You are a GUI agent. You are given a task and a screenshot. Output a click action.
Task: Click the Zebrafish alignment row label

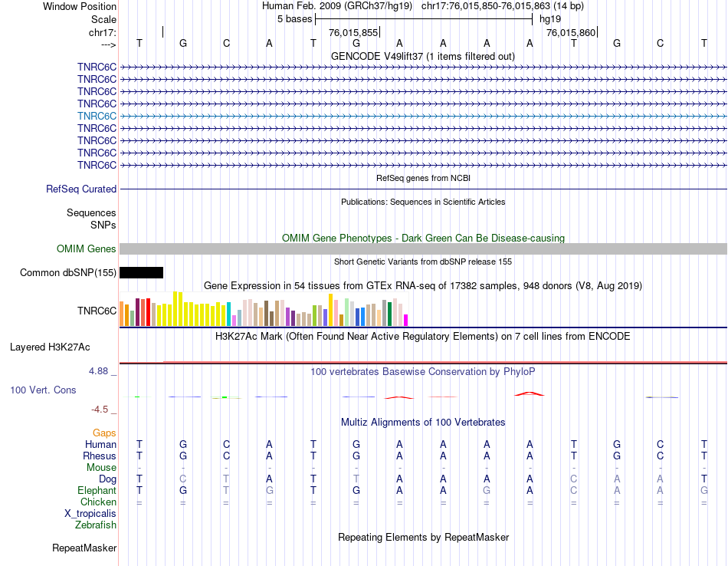coord(96,525)
